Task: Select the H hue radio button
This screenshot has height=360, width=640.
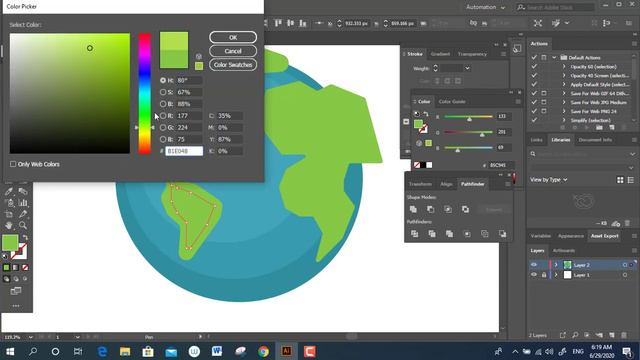Action: click(163, 80)
